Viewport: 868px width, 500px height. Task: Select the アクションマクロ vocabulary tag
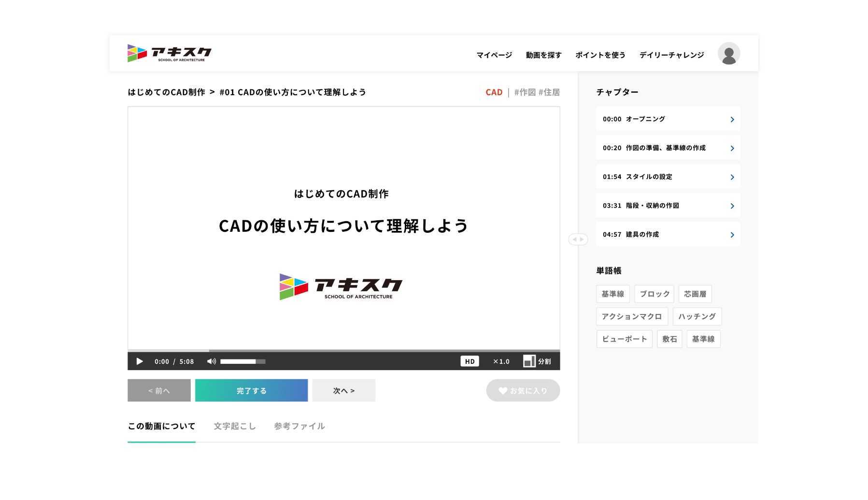631,316
